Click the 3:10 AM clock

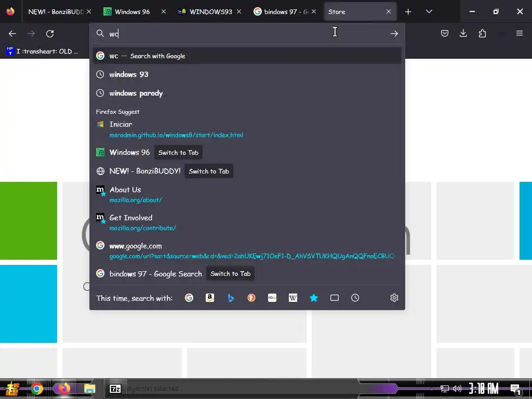[x=484, y=389]
